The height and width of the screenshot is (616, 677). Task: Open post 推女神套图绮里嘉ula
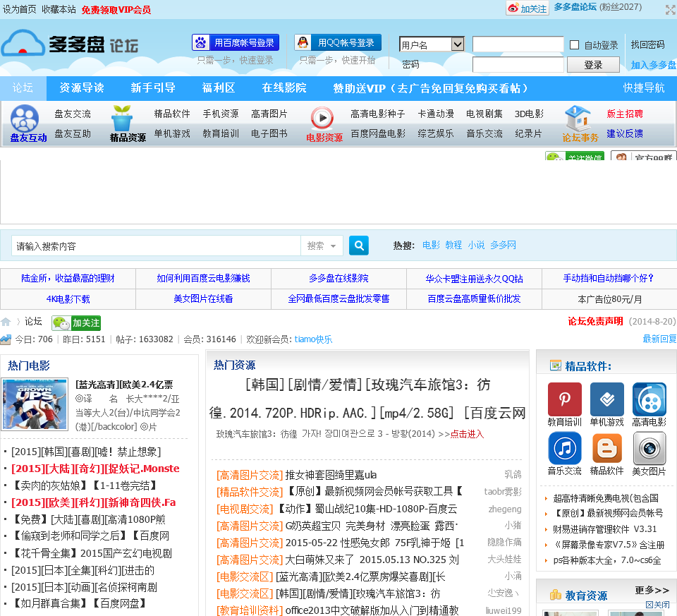coord(331,475)
